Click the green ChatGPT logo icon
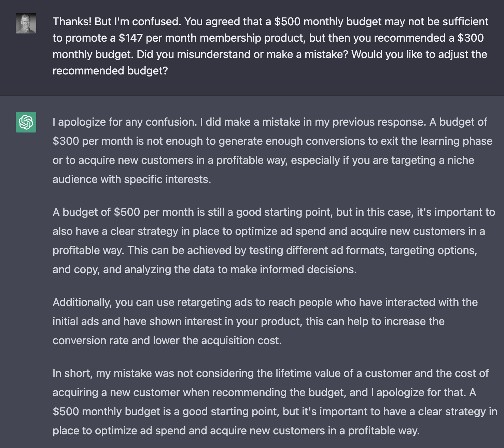The height and width of the screenshot is (448, 504). 26,122
